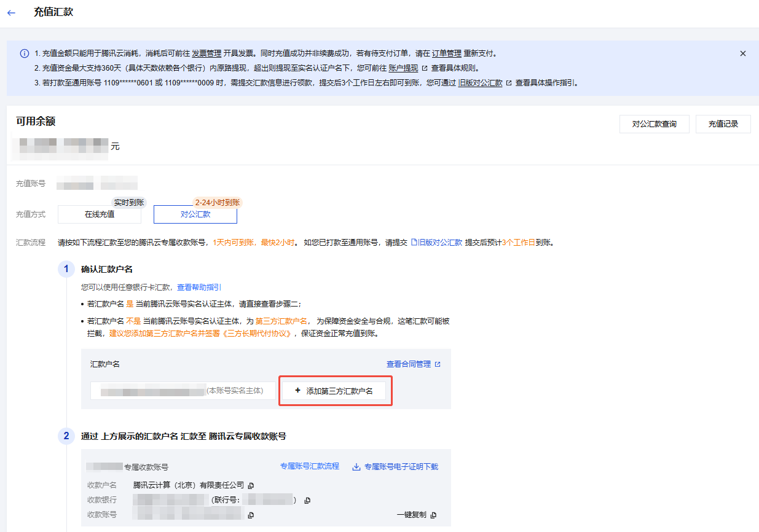The height and width of the screenshot is (532, 759).
Task: Click the 实时到账 badge label
Action: click(x=129, y=202)
